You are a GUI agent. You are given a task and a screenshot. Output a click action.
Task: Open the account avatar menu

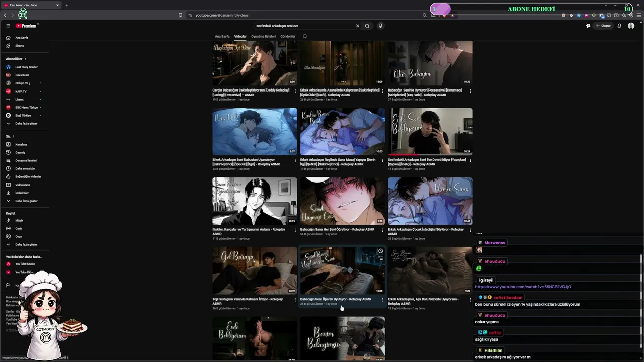[x=631, y=26]
